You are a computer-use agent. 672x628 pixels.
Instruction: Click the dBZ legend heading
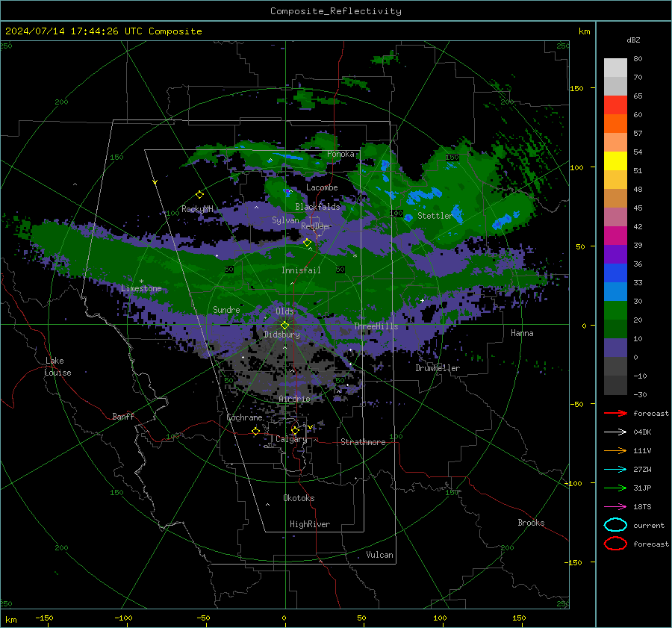[633, 40]
